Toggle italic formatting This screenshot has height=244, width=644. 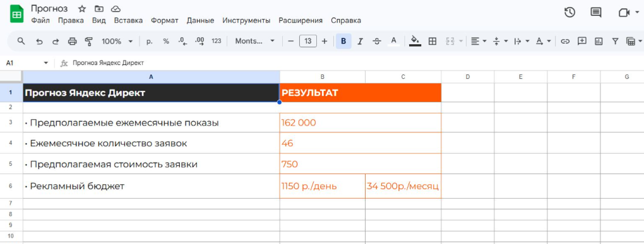pos(361,41)
